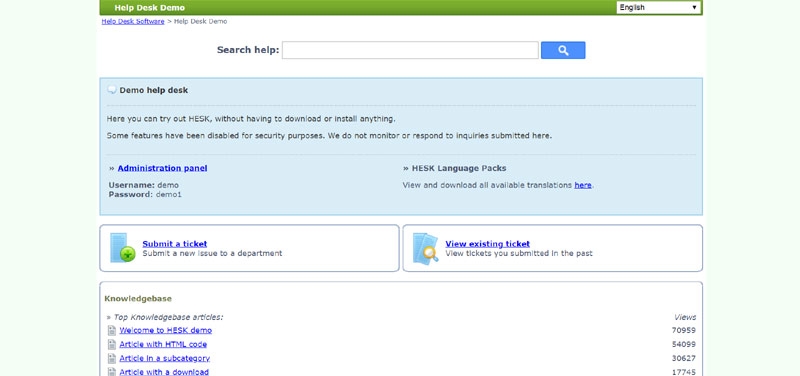Viewport: 800px width, 376px height.
Task: Click the magnifier search button
Action: tap(563, 50)
